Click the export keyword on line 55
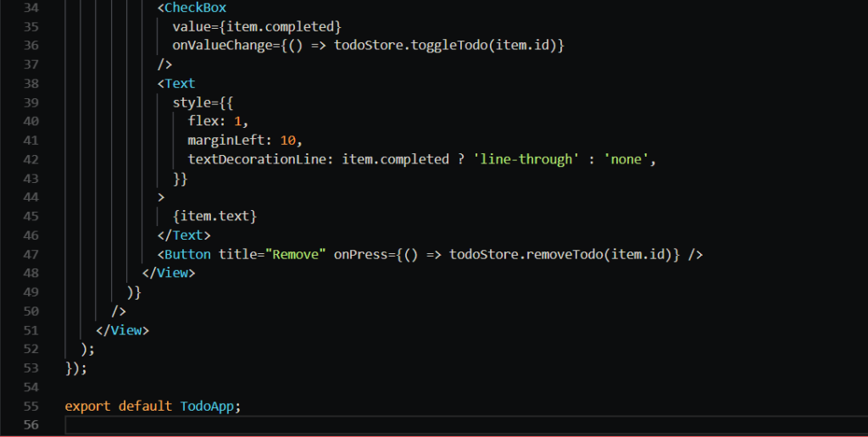This screenshot has height=437, width=868. point(88,406)
